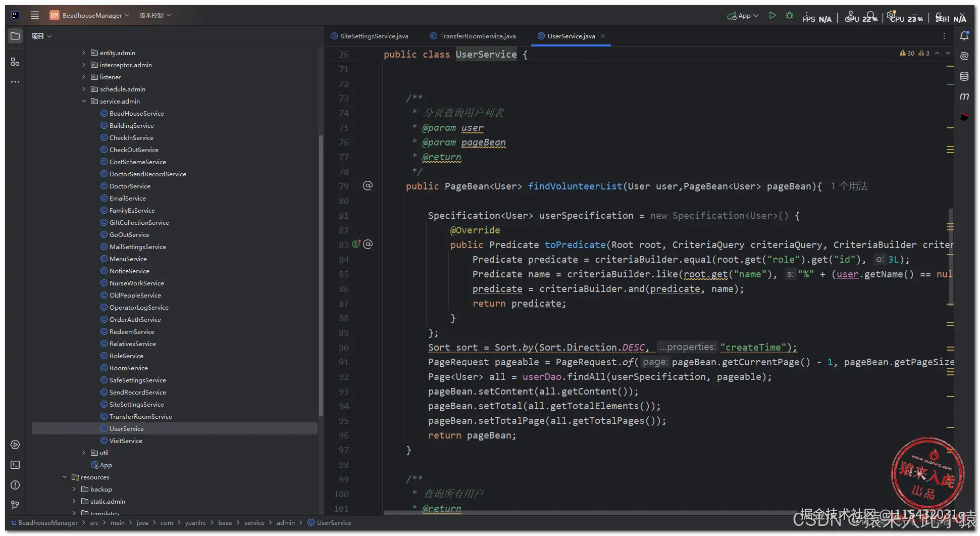Open the Services tool window
980x536 pixels.
[15, 445]
